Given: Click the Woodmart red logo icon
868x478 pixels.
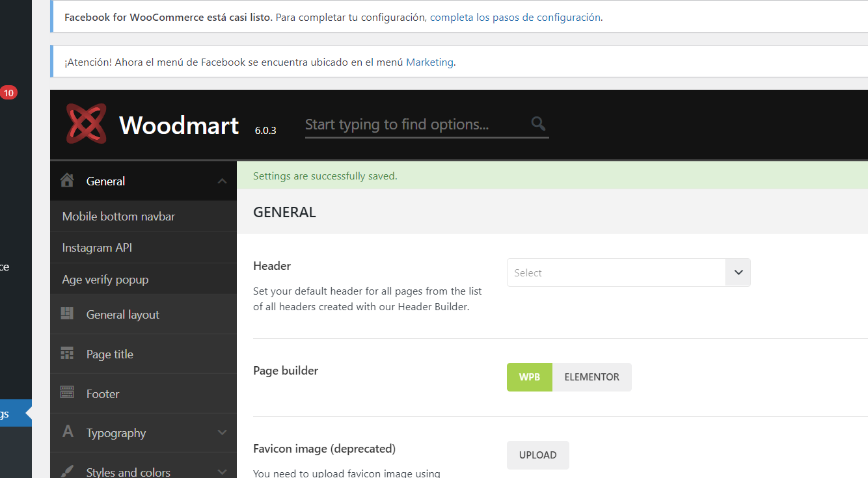Looking at the screenshot, I should click(86, 124).
